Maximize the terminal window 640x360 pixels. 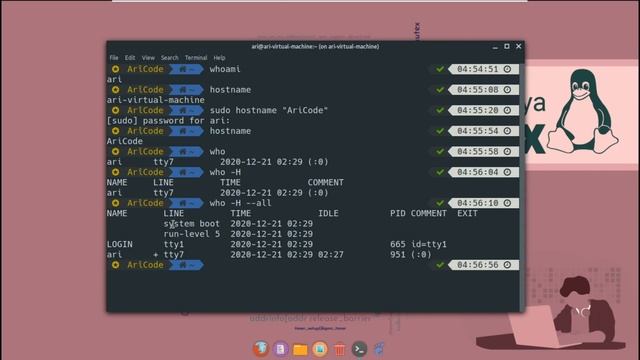507,47
